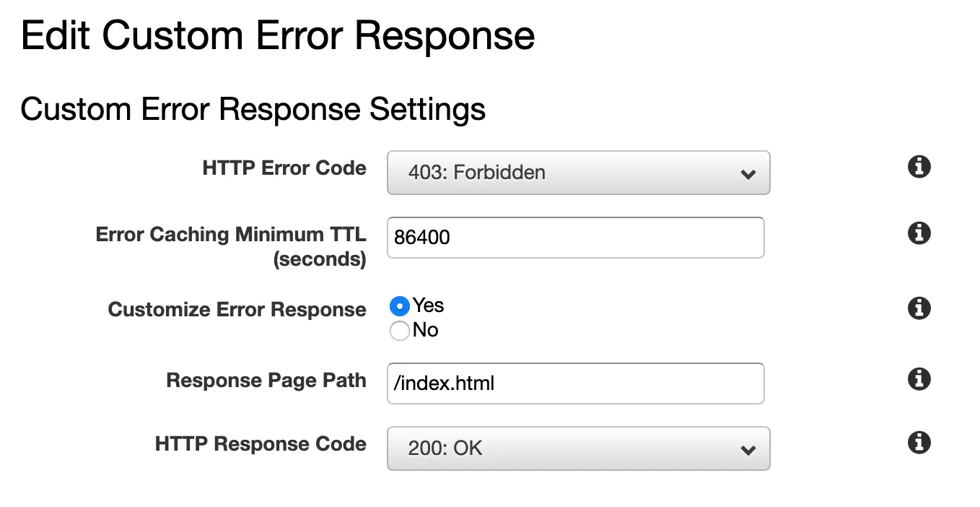
Task: Click the Custom Error Response Settings heading
Action: [253, 110]
